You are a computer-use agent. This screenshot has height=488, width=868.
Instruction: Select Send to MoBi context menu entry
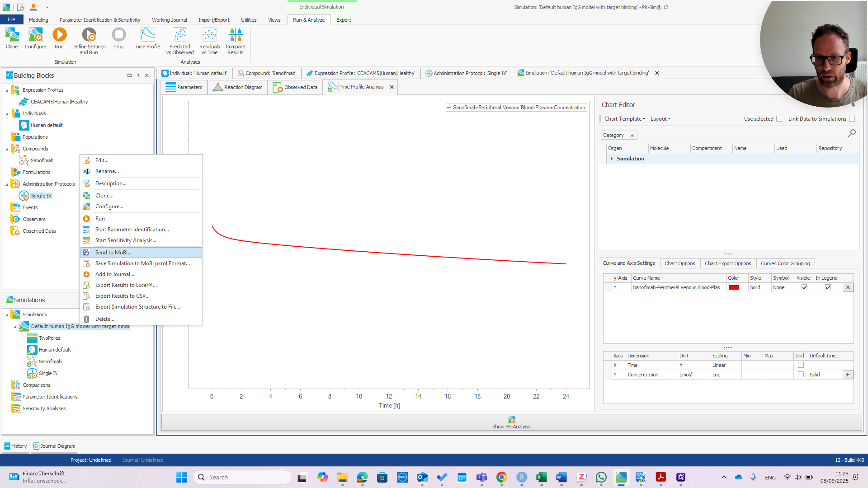click(x=113, y=253)
